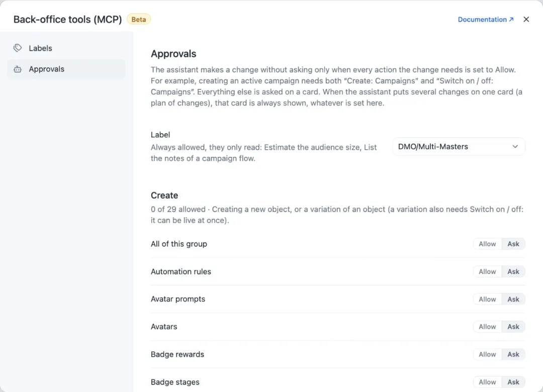Set Badge rewards to Ask
The width and height of the screenshot is (543, 392).
click(513, 354)
